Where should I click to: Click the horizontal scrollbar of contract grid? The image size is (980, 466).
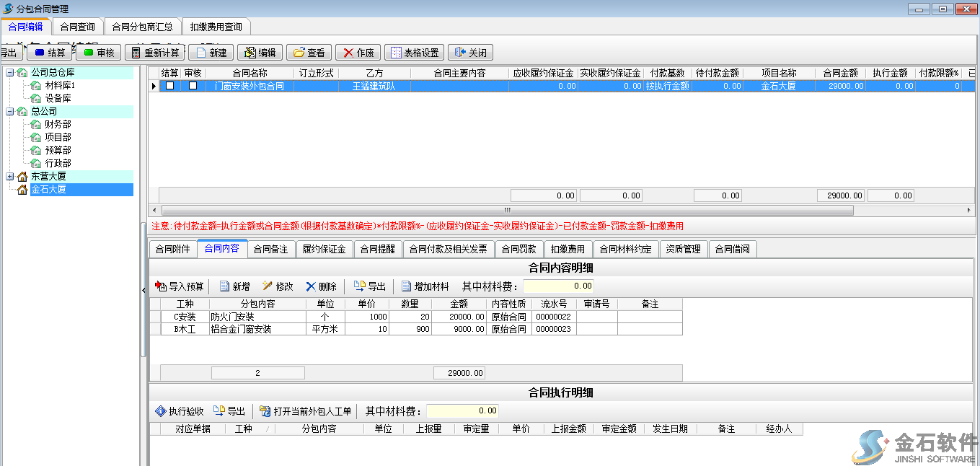point(506,211)
